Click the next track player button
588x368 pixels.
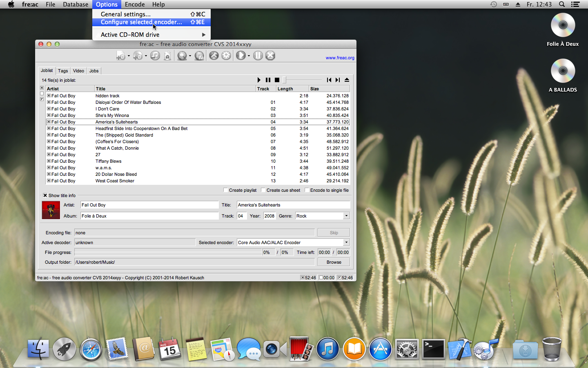(338, 80)
